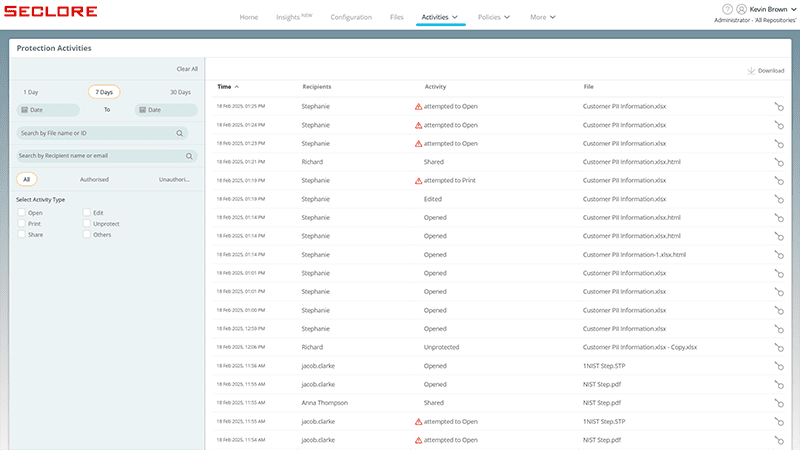Screen dimensions: 800x450
Task: Tick the Open activity type checkbox
Action: pos(21,212)
